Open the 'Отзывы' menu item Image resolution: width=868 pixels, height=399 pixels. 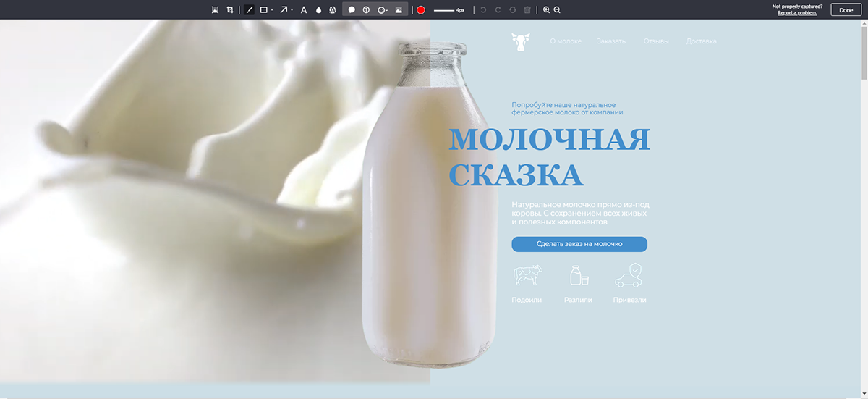point(656,41)
